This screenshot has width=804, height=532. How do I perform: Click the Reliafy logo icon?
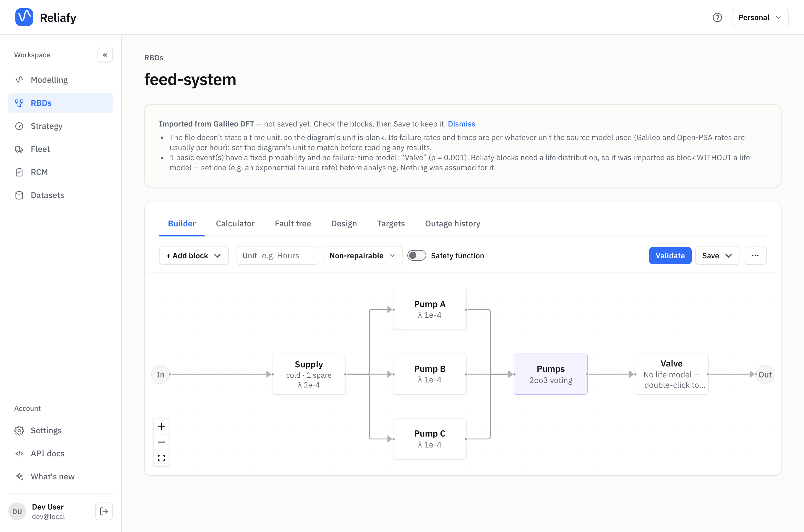tap(24, 17)
